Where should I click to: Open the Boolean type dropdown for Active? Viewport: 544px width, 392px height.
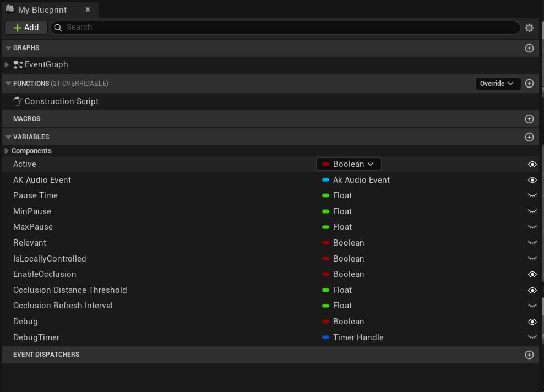349,164
